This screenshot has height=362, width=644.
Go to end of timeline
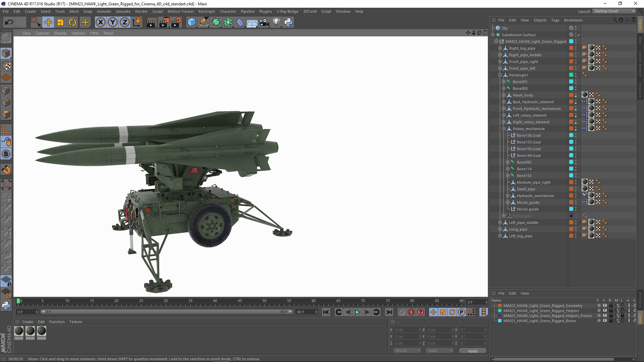[x=389, y=312]
